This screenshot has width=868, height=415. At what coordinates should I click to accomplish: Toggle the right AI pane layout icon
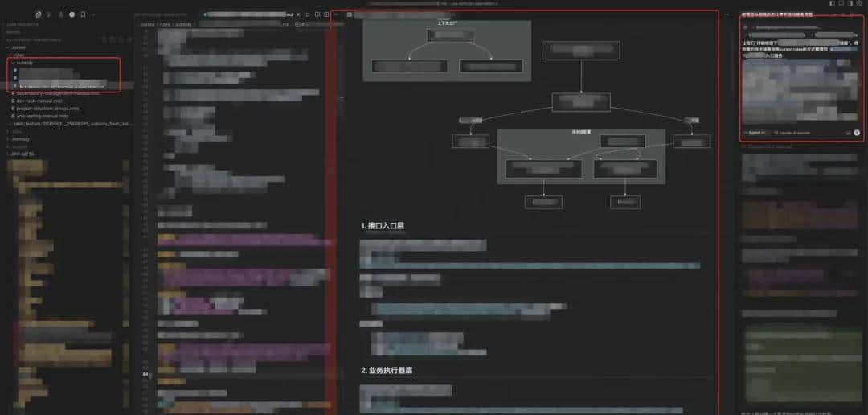(850, 4)
